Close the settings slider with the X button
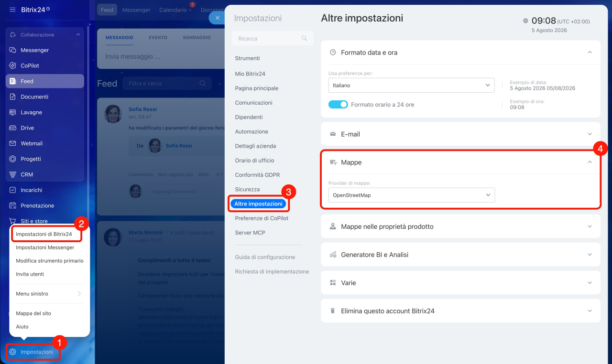 [217, 18]
